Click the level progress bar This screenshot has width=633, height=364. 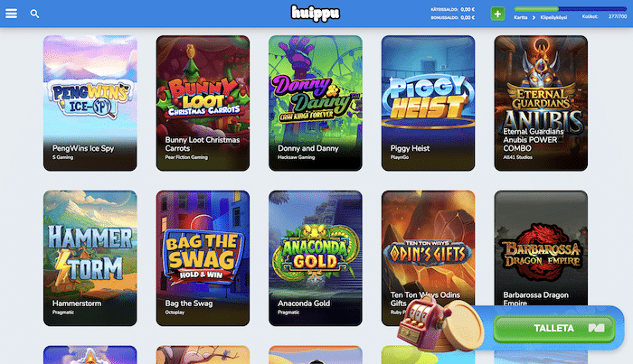570,9
